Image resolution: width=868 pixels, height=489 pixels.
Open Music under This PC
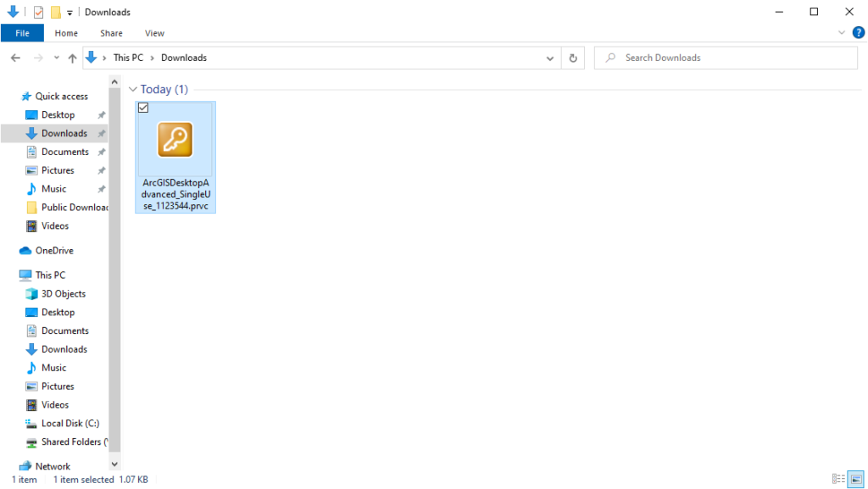[53, 368]
